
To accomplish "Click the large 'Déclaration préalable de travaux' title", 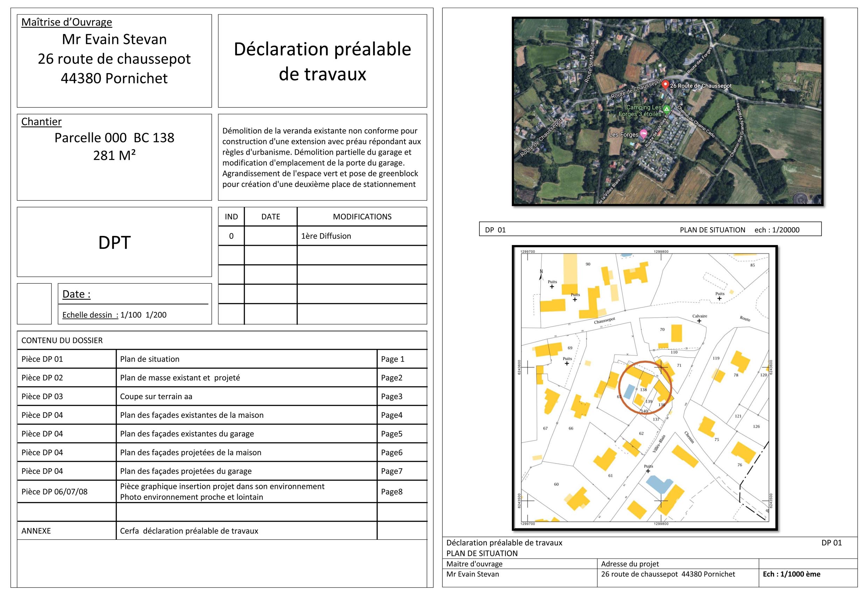I will [x=322, y=61].
